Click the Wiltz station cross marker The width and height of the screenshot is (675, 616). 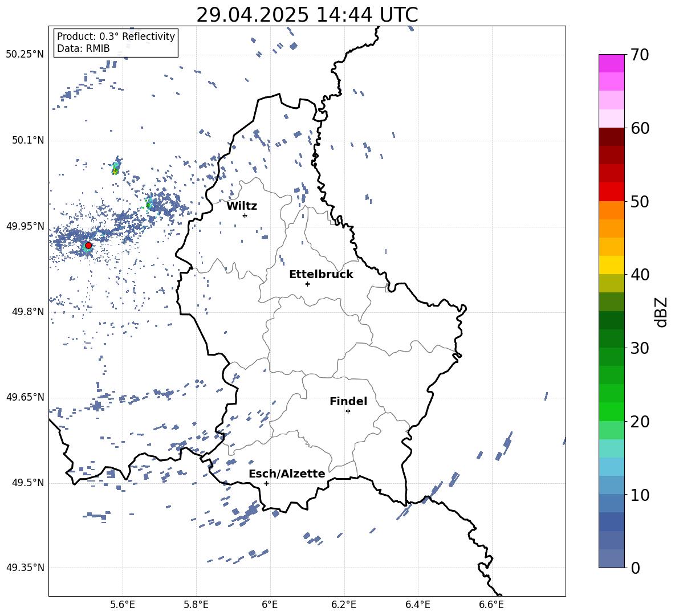pos(245,215)
